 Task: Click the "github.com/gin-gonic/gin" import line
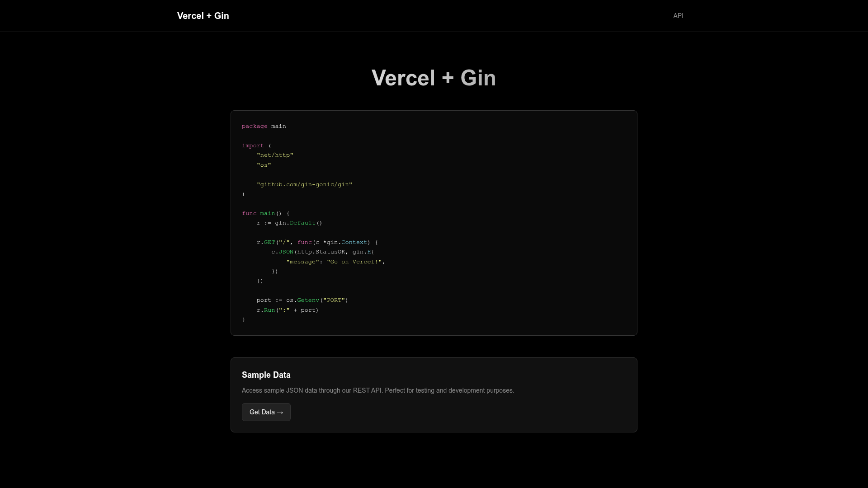point(304,184)
